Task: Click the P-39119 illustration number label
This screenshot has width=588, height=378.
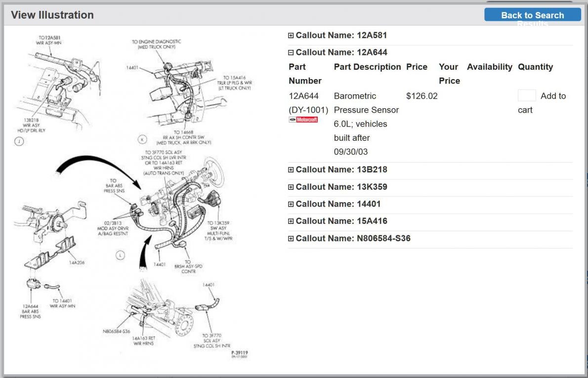Action: (239, 353)
